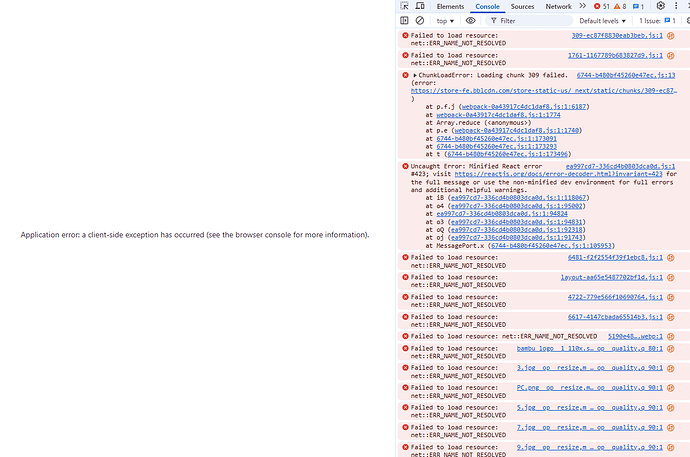
Task: Click the AI assistance icon beside 1761-1167789b683827d9.js:1
Action: click(671, 55)
